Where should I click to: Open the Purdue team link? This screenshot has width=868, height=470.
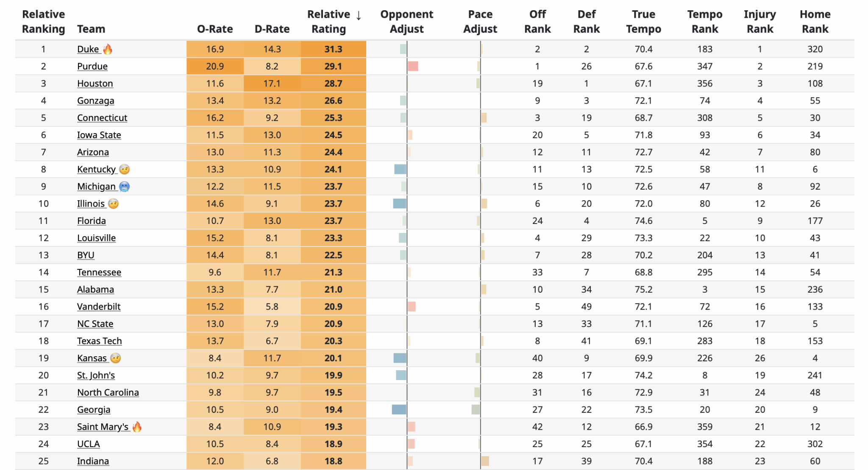pos(92,66)
